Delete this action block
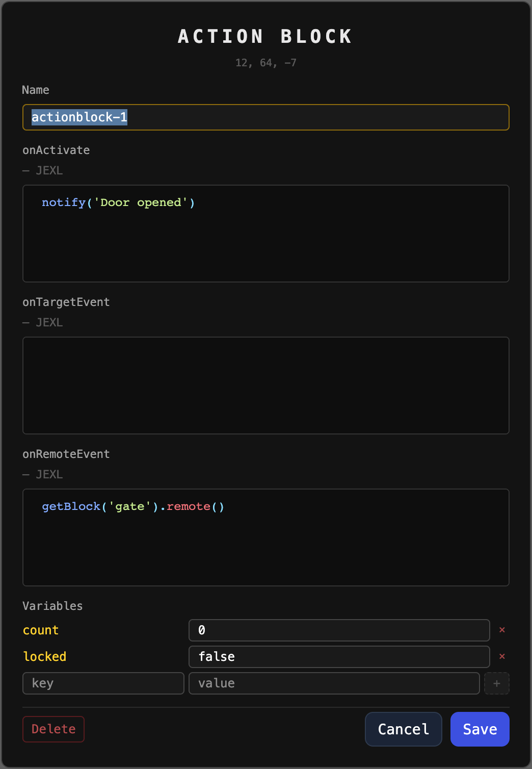532x769 pixels. pos(54,729)
